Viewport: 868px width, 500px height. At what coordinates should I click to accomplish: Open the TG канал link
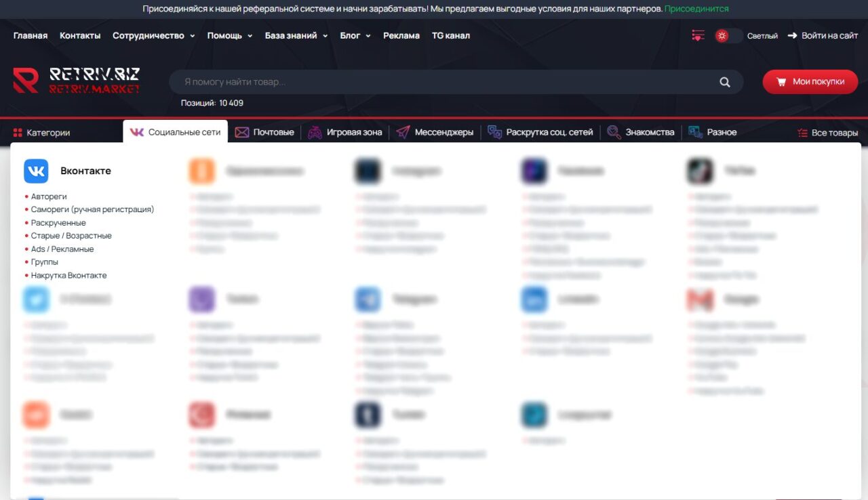tap(451, 36)
